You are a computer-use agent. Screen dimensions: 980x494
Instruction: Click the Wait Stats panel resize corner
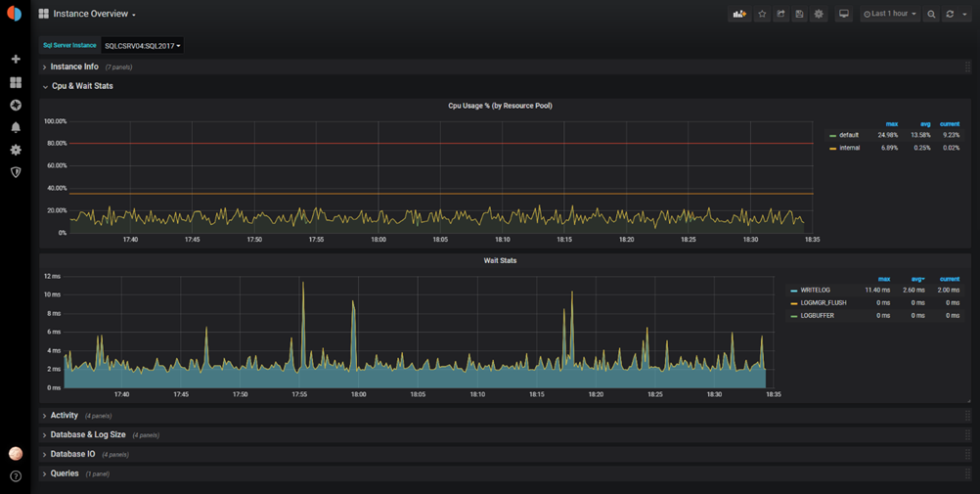click(968, 400)
